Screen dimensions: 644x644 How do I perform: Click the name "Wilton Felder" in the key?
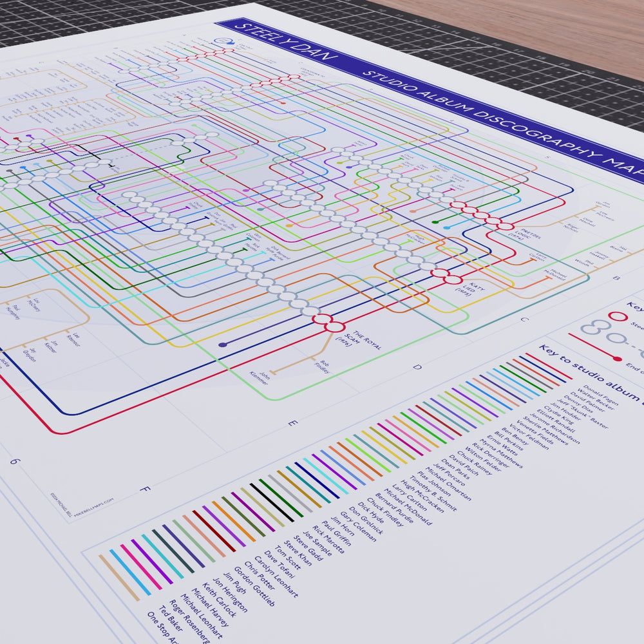[483, 460]
